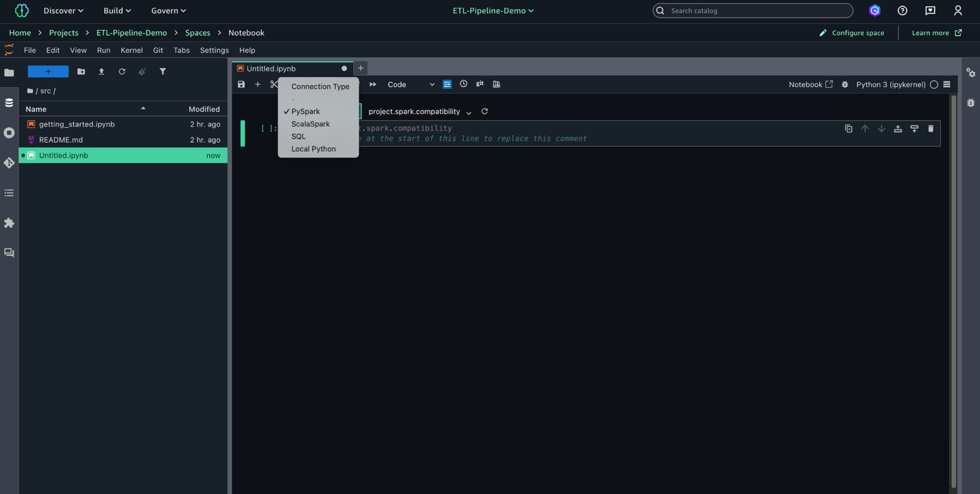Open the table of contents panel
980x494 pixels.
(9, 193)
